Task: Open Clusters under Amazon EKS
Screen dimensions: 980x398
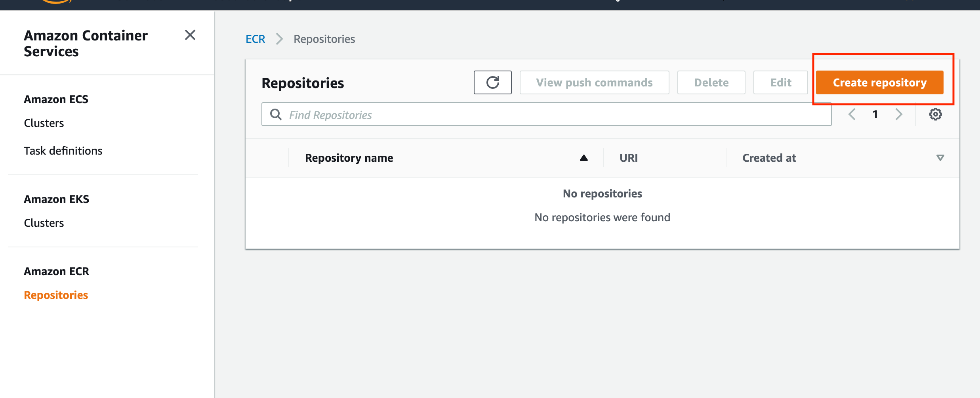Action: pos(44,223)
